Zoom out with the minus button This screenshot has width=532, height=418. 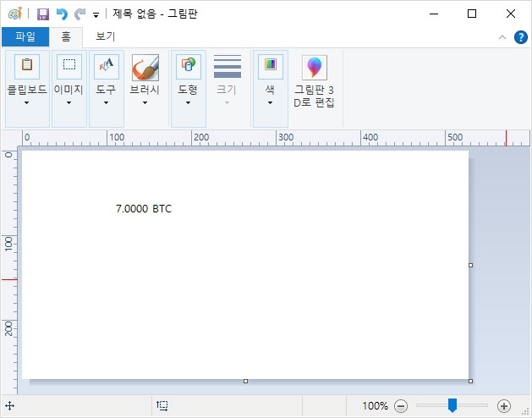click(401, 406)
